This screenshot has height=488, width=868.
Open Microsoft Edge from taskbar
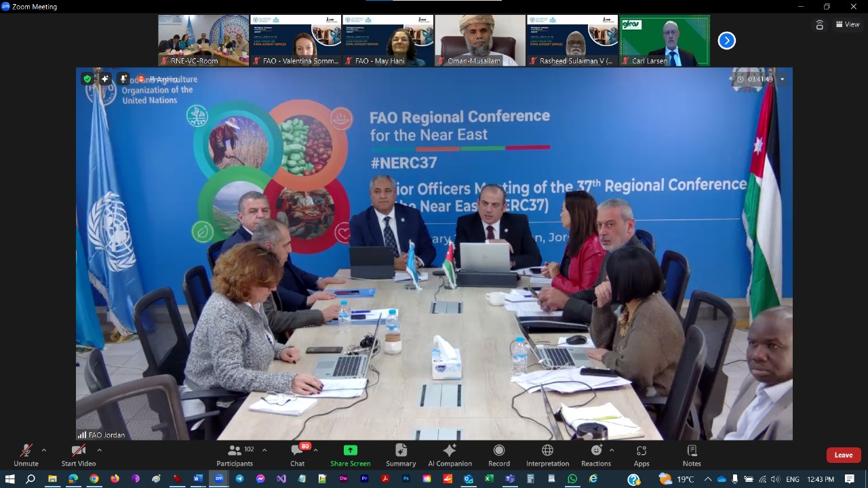[x=73, y=479]
